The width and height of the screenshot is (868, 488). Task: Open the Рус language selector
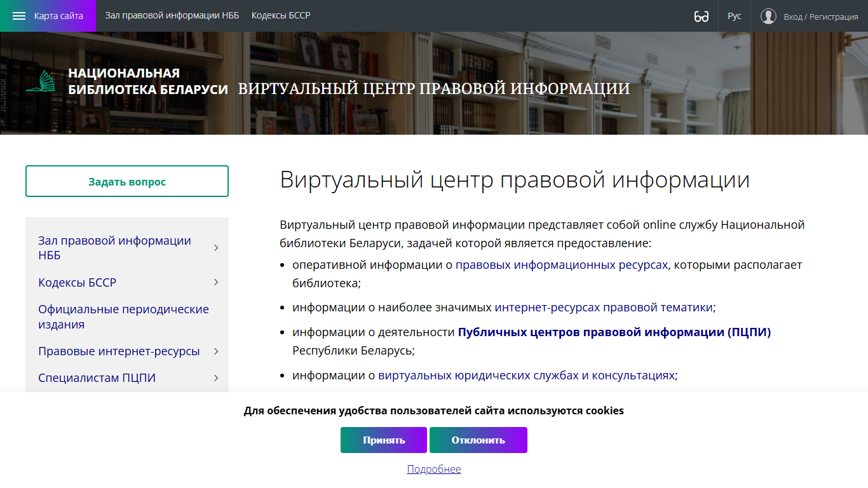735,16
